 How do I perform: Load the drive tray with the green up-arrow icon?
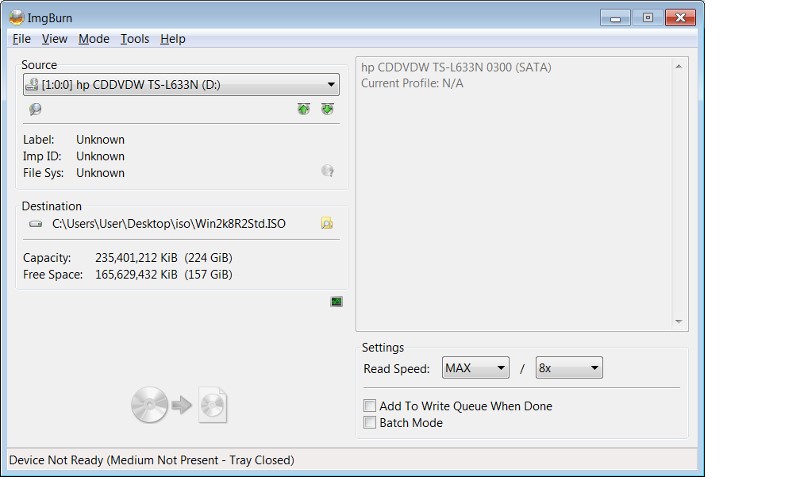pos(304,109)
